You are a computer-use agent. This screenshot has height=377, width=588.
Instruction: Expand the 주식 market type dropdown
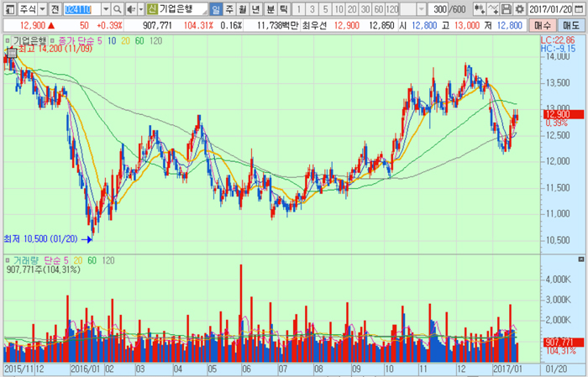(41, 8)
